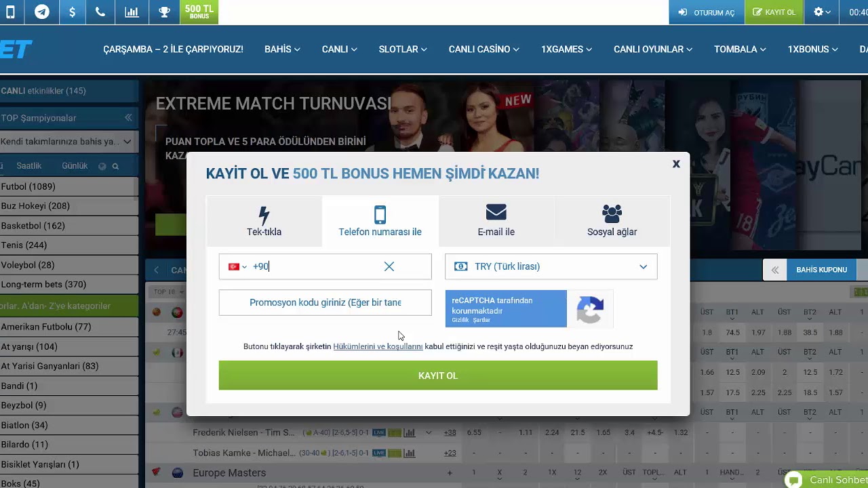Expand the Slotlar menu

point(403,49)
